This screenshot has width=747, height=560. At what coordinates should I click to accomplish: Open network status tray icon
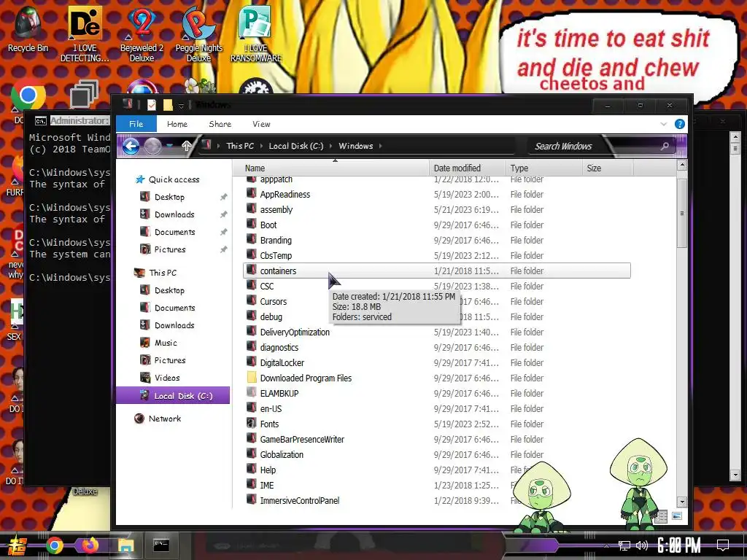point(624,545)
